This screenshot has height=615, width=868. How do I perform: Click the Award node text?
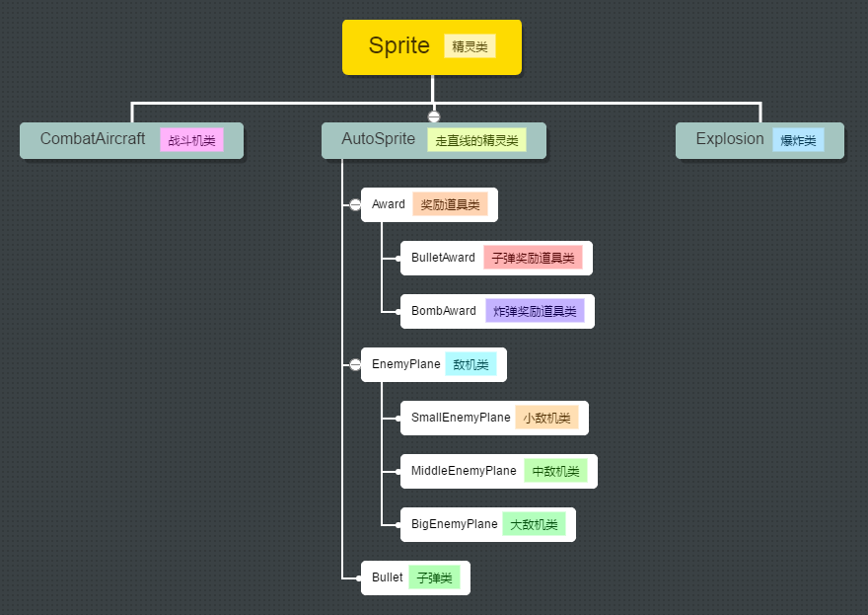coord(389,204)
